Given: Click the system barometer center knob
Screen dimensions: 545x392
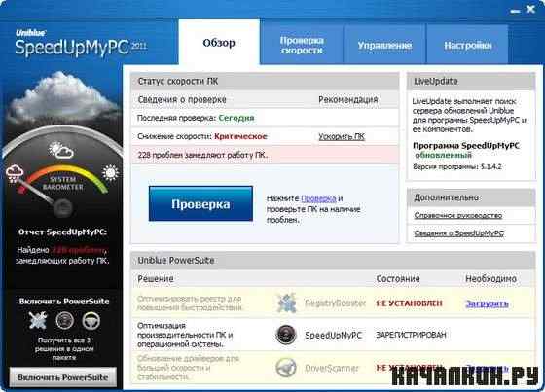Looking at the screenshot, I should tap(63, 208).
